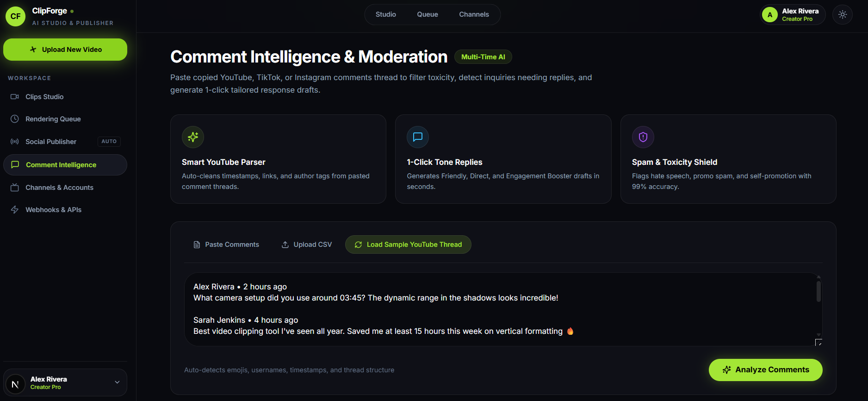Click the 'AI STUDIO & PUBLISHER' subtitle
This screenshot has width=868, height=401.
click(x=73, y=23)
